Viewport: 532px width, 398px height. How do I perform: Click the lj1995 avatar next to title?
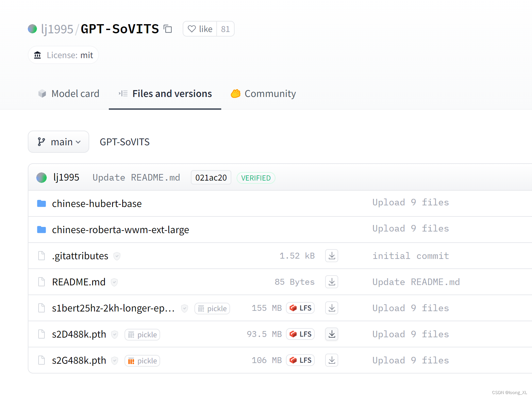[32, 29]
